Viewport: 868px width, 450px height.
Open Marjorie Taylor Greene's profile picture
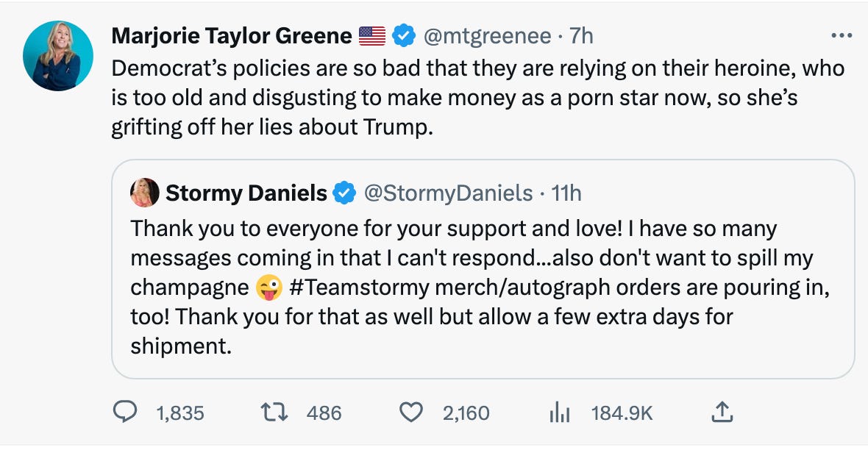click(x=58, y=56)
